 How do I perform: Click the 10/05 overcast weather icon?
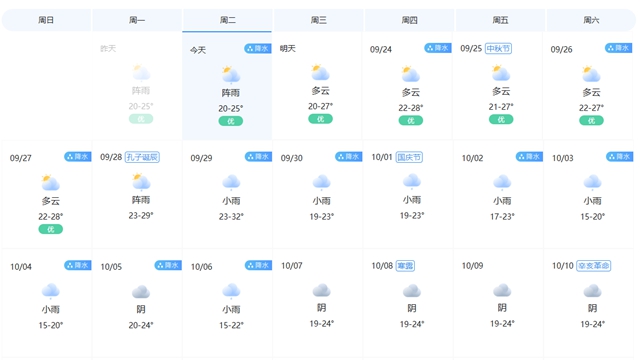tap(141, 292)
